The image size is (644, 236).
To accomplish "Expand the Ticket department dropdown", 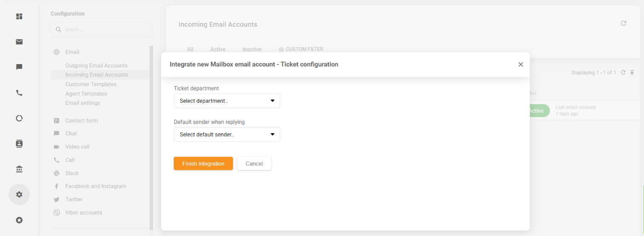I will click(x=227, y=101).
